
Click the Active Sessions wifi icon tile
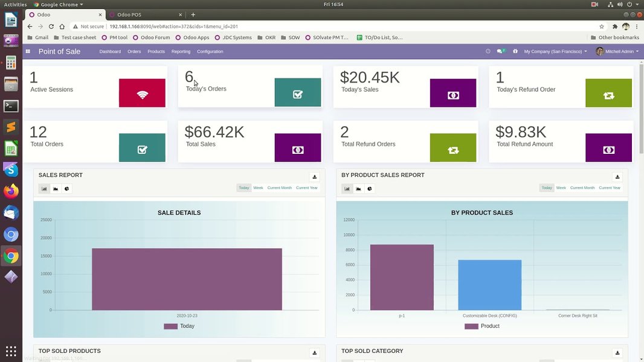click(x=142, y=93)
